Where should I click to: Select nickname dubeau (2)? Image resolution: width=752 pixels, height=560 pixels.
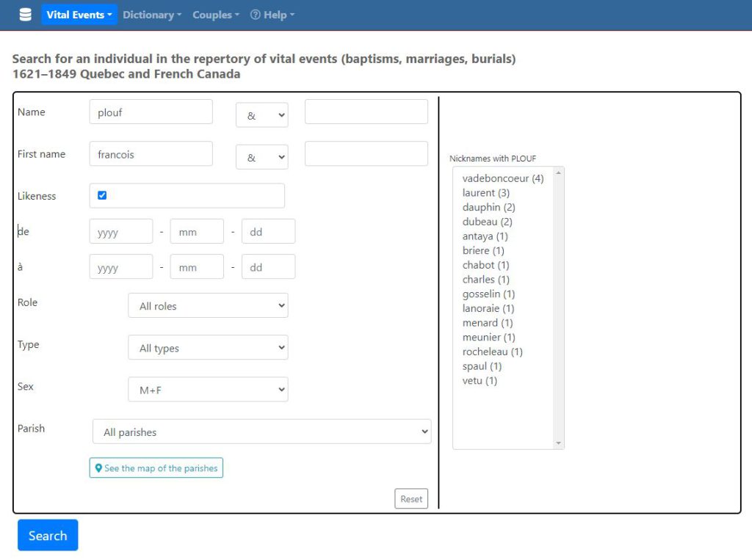tap(488, 222)
